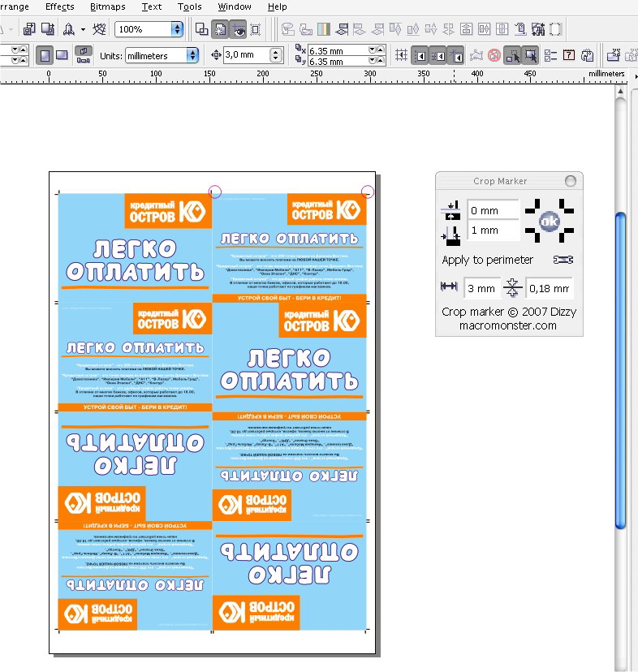
Task: Toggle the marquee select arrow button
Action: click(x=530, y=56)
